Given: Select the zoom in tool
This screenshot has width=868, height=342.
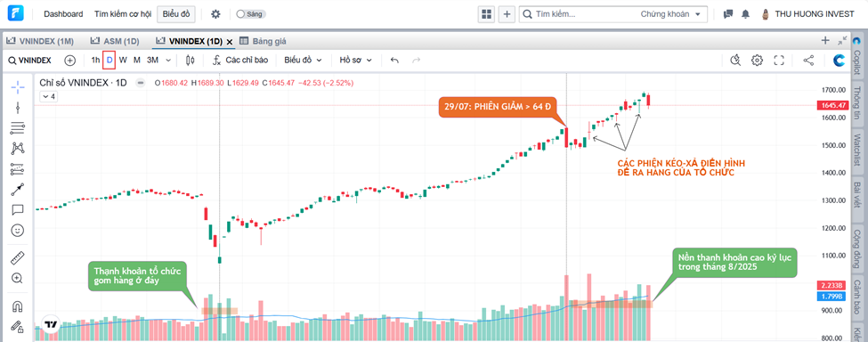Looking at the screenshot, I should [18, 278].
